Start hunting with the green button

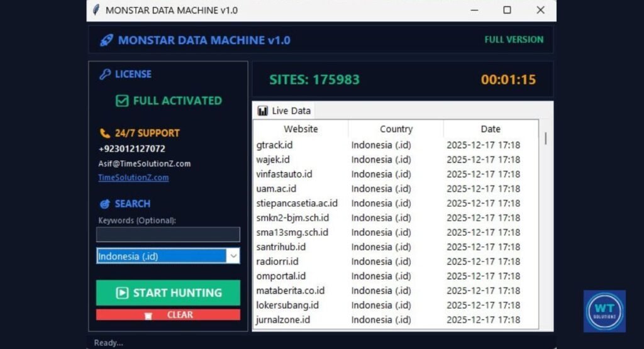[168, 293]
